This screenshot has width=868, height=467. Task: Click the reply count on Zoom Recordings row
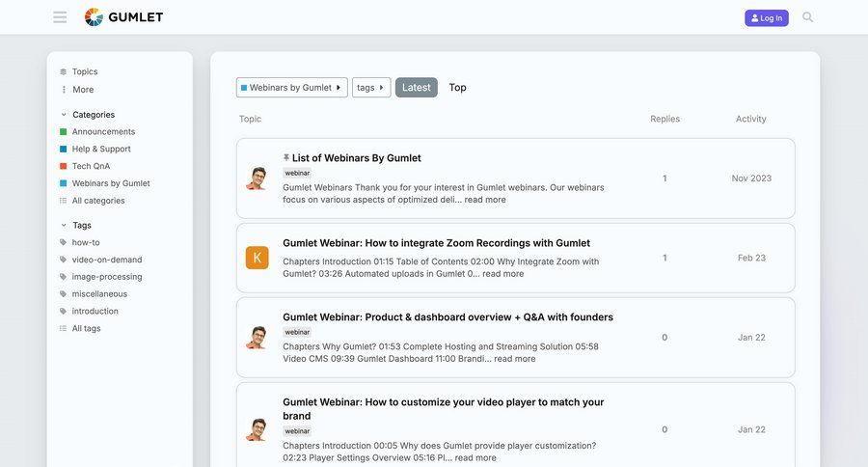665,258
